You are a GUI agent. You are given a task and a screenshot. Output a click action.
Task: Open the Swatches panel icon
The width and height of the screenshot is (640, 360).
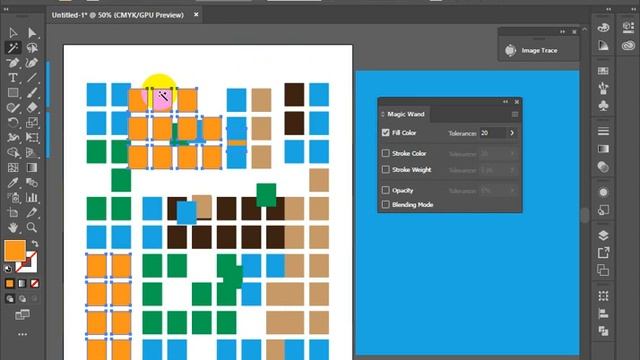click(x=603, y=71)
